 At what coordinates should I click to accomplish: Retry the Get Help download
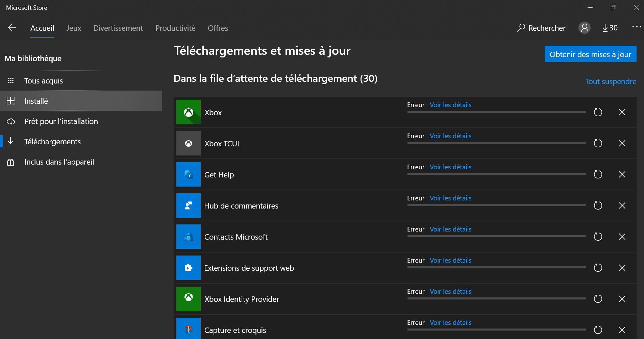click(598, 174)
